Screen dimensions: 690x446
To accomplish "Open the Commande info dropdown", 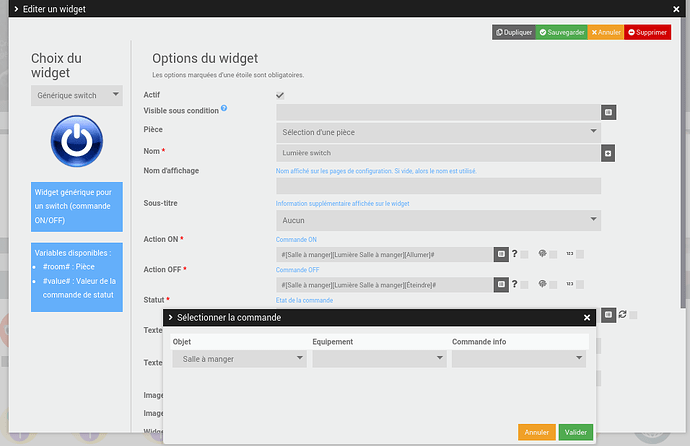I will coord(519,359).
